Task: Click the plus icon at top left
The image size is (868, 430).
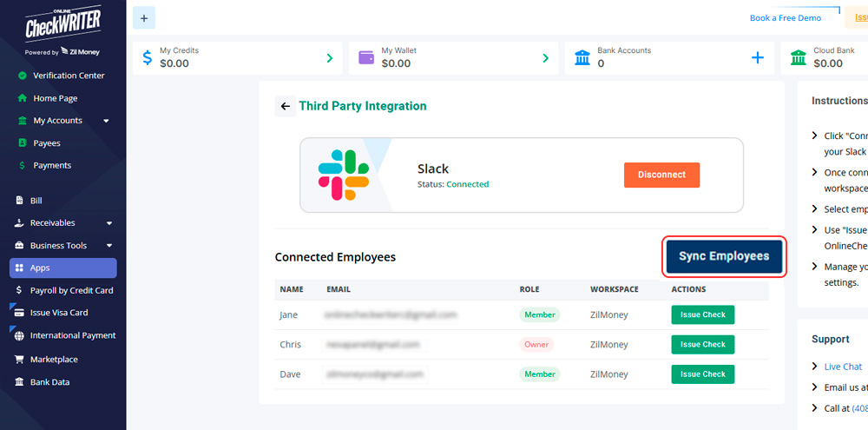Action: tap(144, 18)
